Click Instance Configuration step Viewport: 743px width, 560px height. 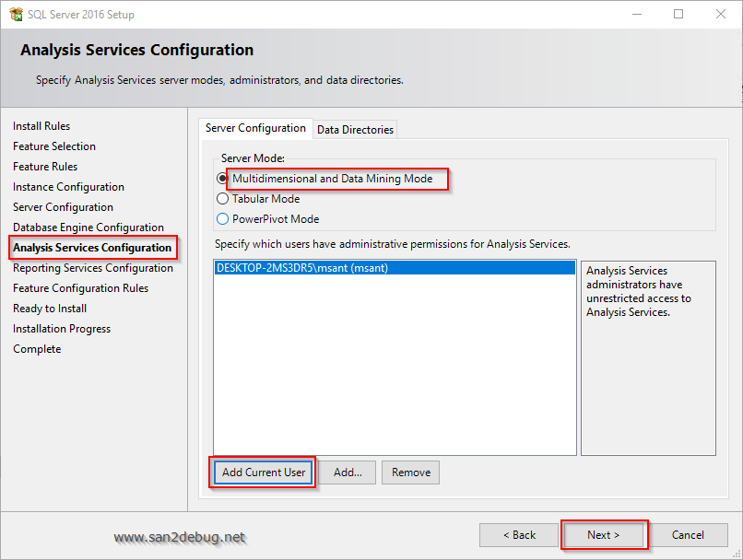tap(69, 187)
